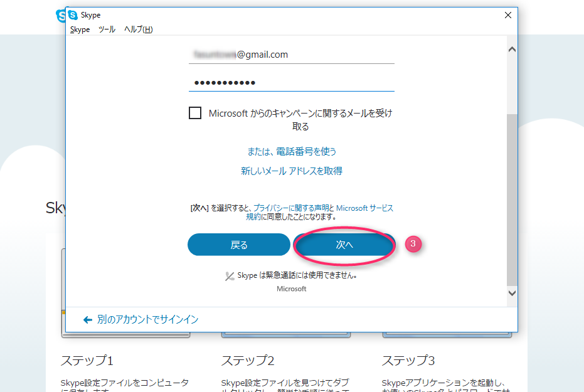
Task: Click the ステップ3 heading on background page
Action: coord(408,361)
